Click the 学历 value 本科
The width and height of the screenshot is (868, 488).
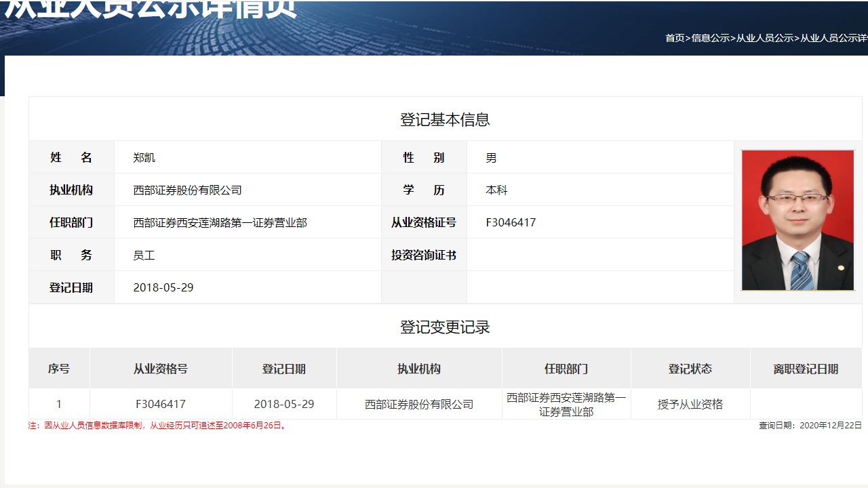(496, 190)
